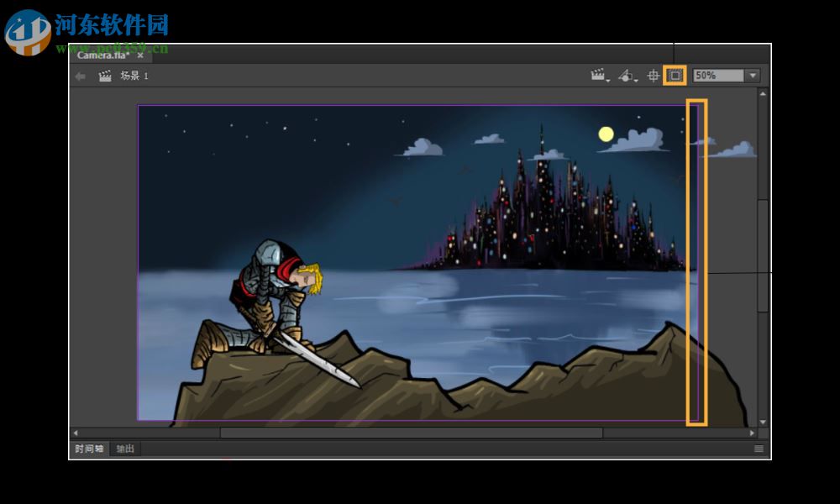Click the Edit Symbols icon
The width and height of the screenshot is (840, 504).
click(625, 75)
